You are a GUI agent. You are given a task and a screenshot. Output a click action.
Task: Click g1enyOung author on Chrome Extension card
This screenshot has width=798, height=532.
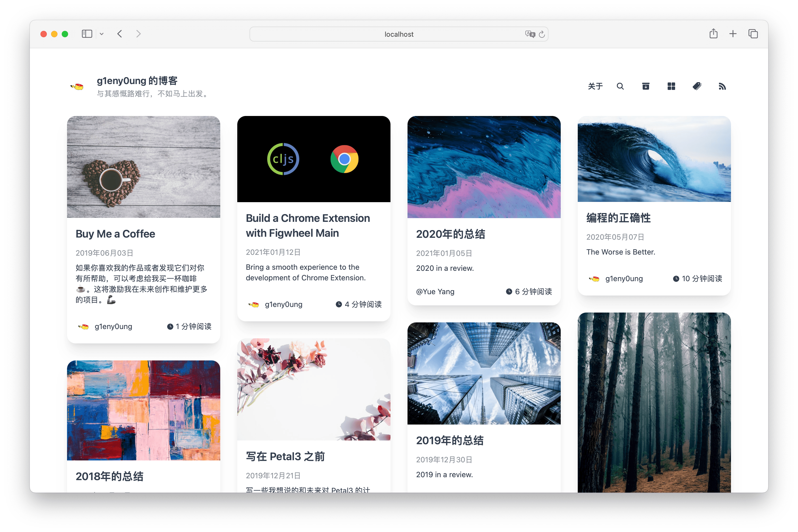[284, 304]
